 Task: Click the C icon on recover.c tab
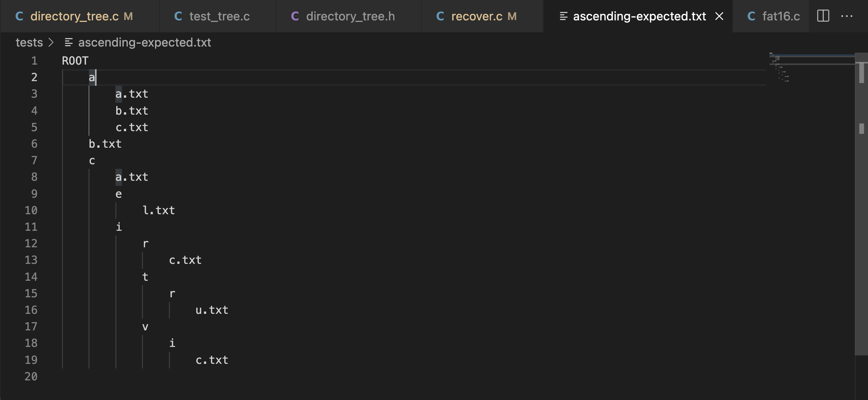pyautogui.click(x=440, y=16)
